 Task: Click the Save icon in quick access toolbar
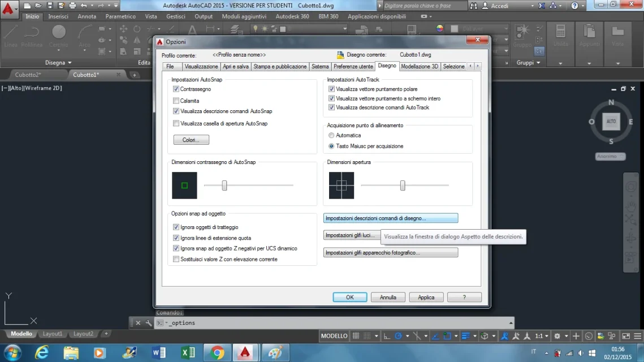click(x=50, y=6)
